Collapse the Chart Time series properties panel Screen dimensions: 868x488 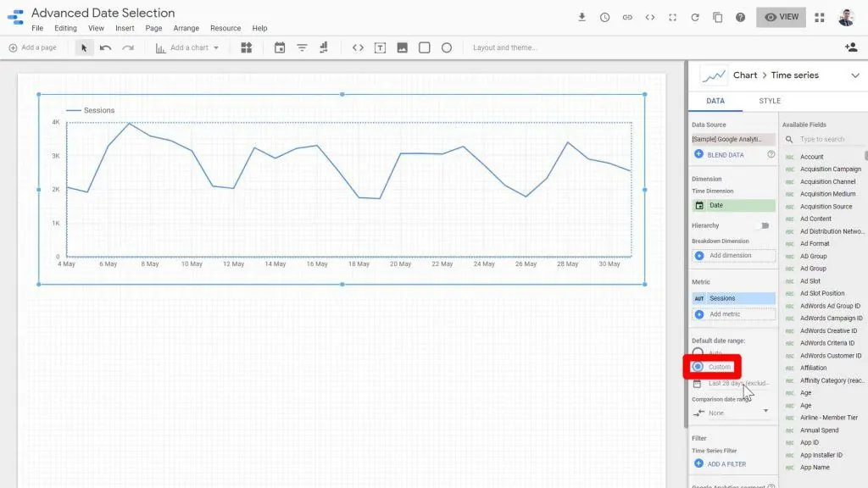coord(854,75)
